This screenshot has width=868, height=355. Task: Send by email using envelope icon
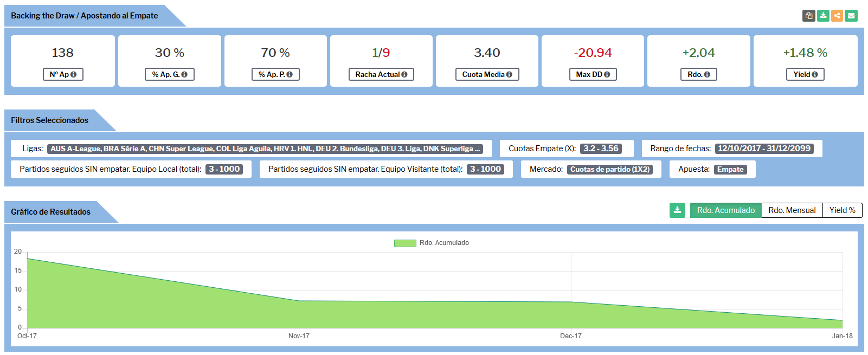851,16
